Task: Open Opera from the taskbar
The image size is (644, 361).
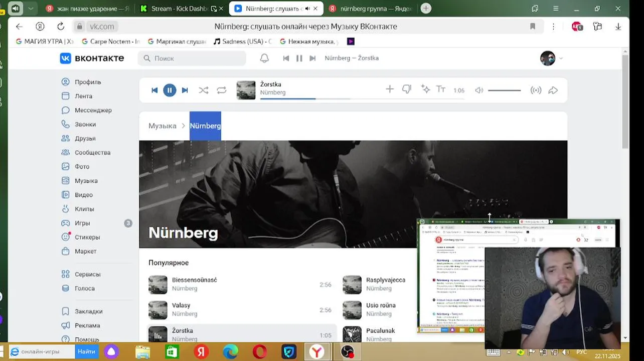Action: click(260, 352)
